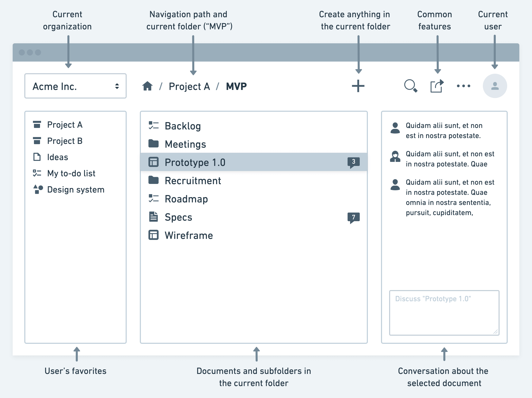Open search with the magnifier icon
532x398 pixels.
pos(410,86)
